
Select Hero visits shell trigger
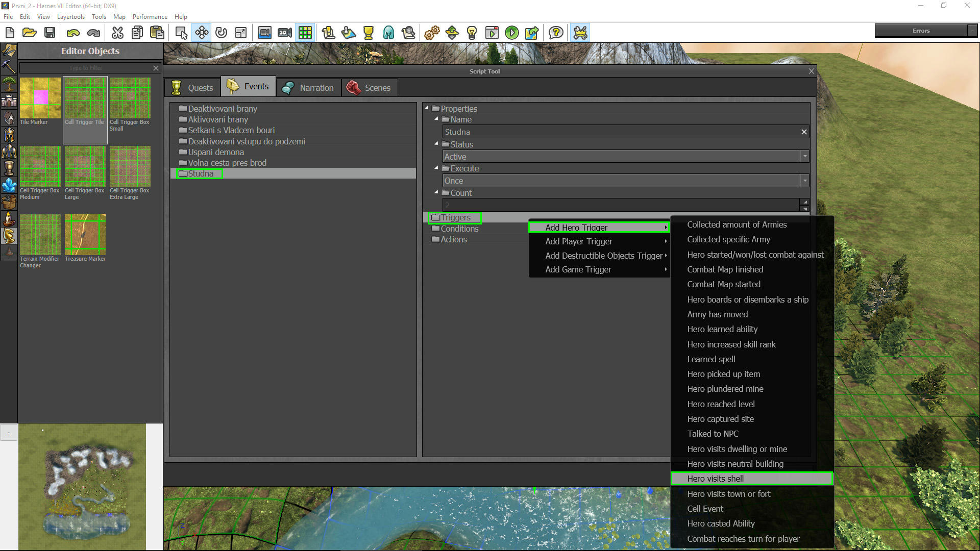click(752, 479)
